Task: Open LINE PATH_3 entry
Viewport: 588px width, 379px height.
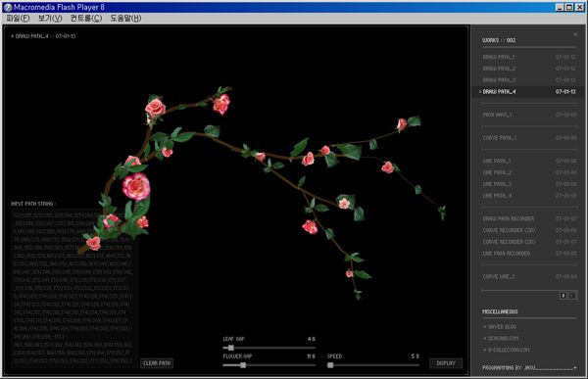Action: 529,184
